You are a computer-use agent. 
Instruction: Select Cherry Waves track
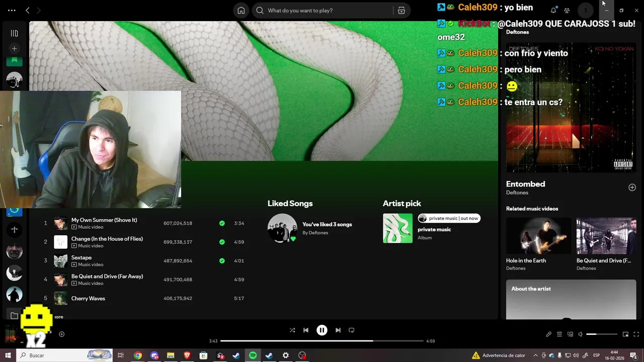pyautogui.click(x=88, y=299)
